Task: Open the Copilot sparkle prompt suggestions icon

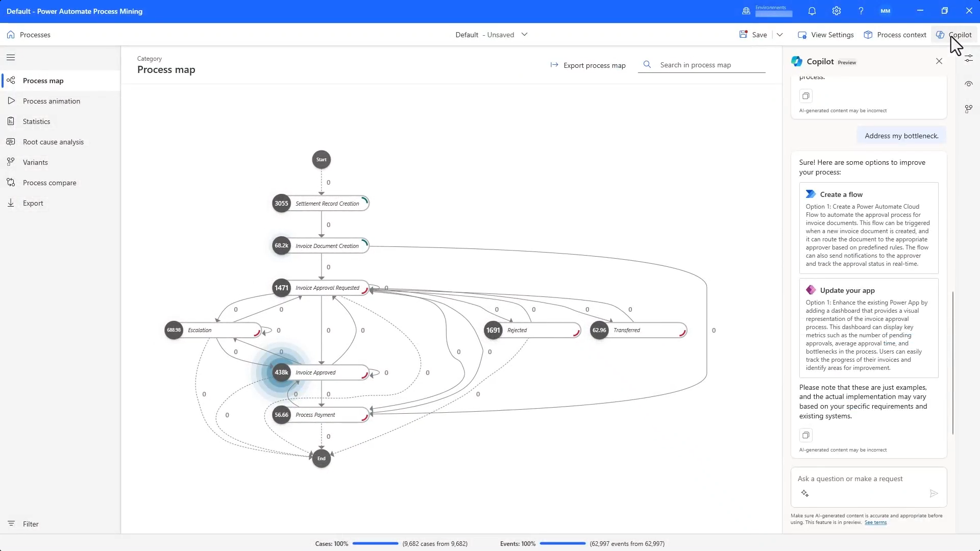Action: pyautogui.click(x=805, y=493)
